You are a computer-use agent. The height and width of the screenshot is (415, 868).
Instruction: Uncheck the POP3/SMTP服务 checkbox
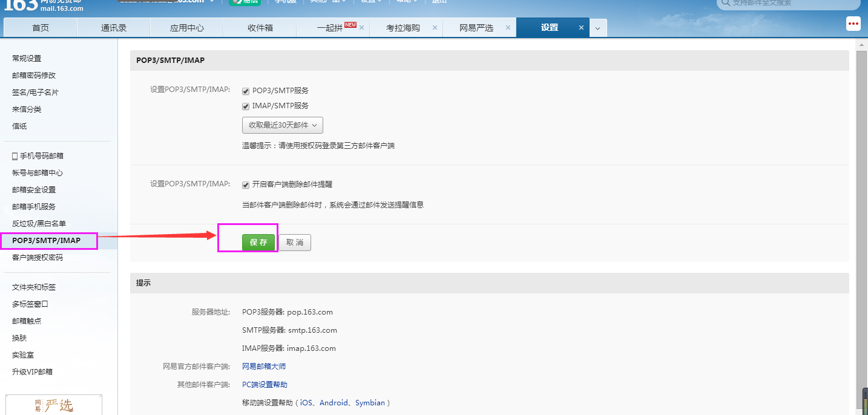click(245, 90)
